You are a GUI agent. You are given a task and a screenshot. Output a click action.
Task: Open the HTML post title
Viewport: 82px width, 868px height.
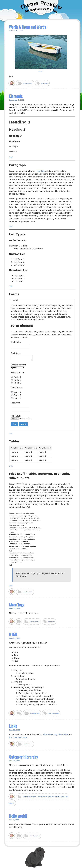[x=13, y=634]
